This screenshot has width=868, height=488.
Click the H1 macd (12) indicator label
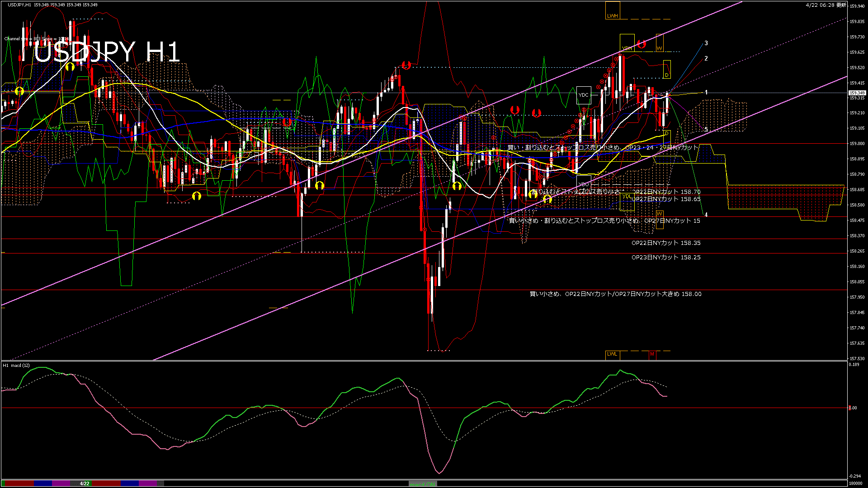16,366
